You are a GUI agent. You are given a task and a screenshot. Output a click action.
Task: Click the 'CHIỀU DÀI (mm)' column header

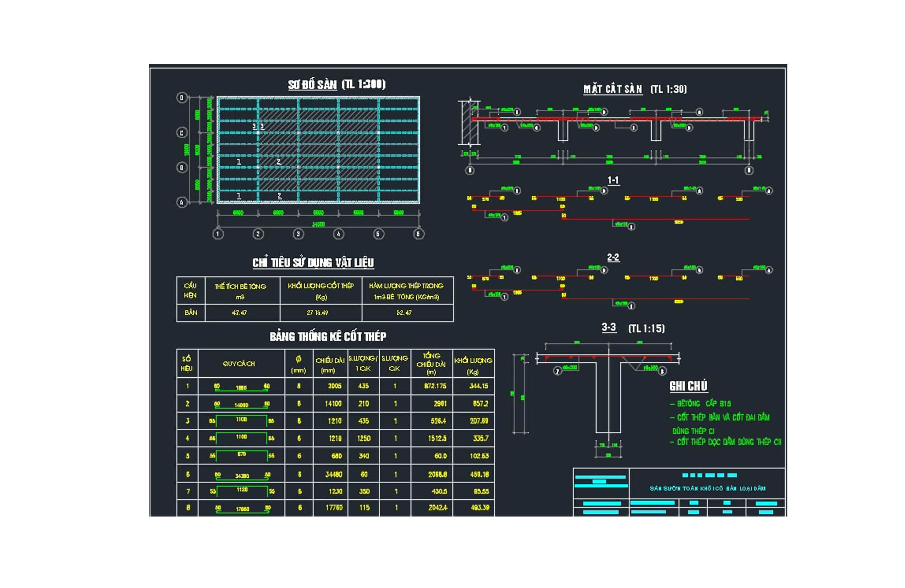coord(330,365)
